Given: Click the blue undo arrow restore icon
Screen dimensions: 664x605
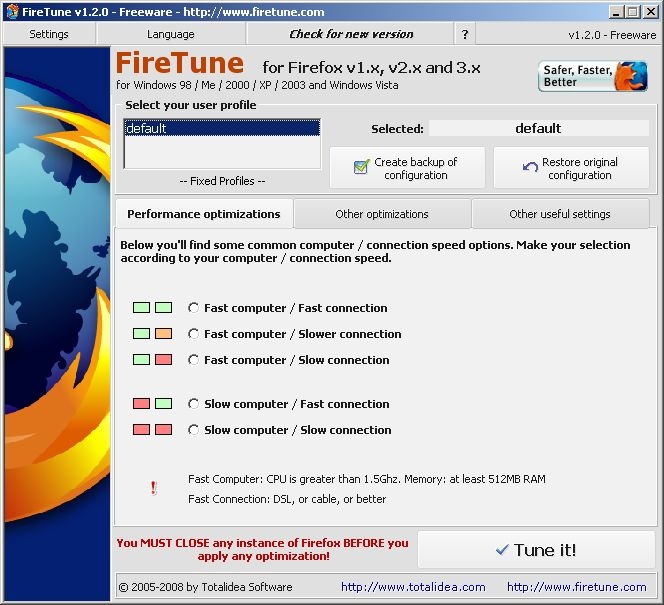Looking at the screenshot, I should point(530,168).
